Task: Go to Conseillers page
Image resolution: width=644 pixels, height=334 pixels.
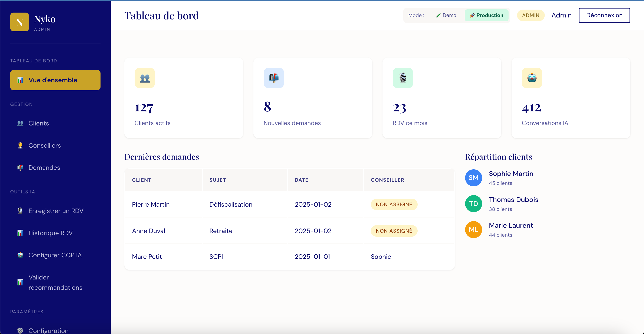Action: point(45,145)
